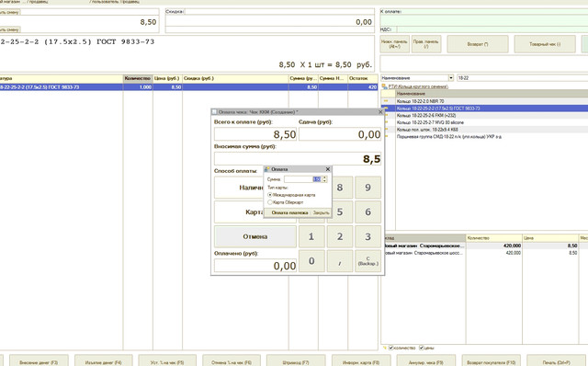The image size is (588, 366).
Task: Close the small Оплата dialog
Action: (327, 169)
